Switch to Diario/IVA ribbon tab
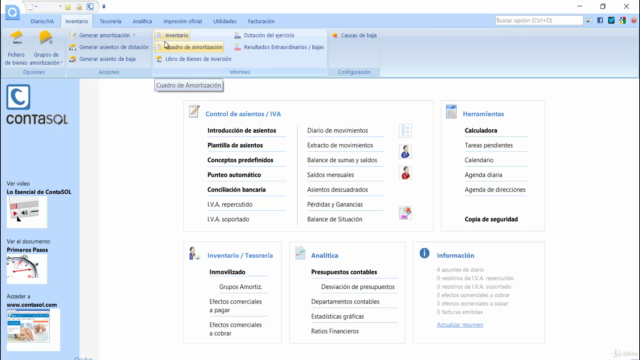Image resolution: width=640 pixels, height=360 pixels. 42,21
